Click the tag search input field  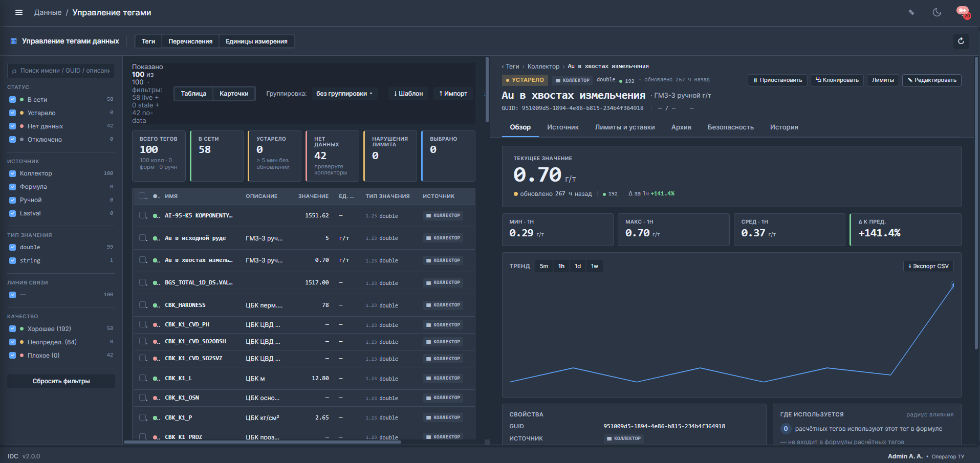[61, 71]
